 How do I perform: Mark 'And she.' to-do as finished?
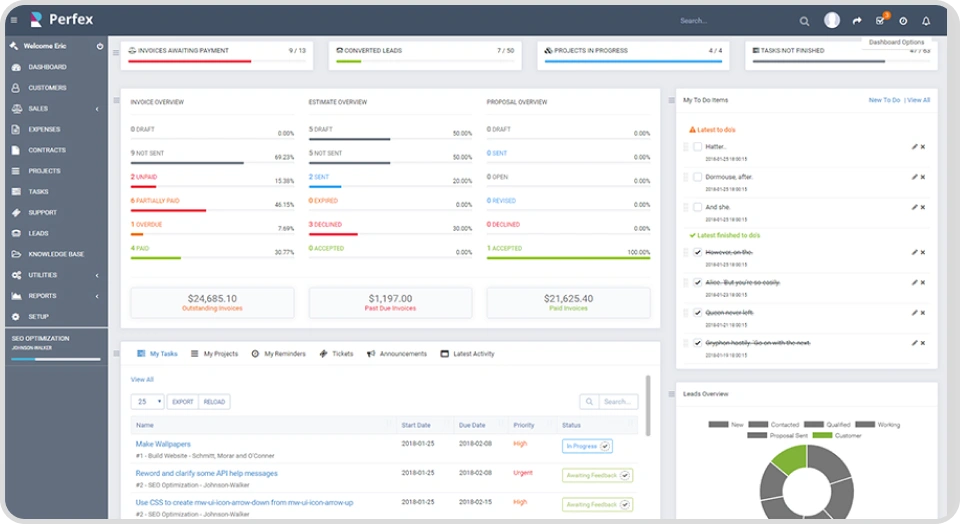point(697,207)
